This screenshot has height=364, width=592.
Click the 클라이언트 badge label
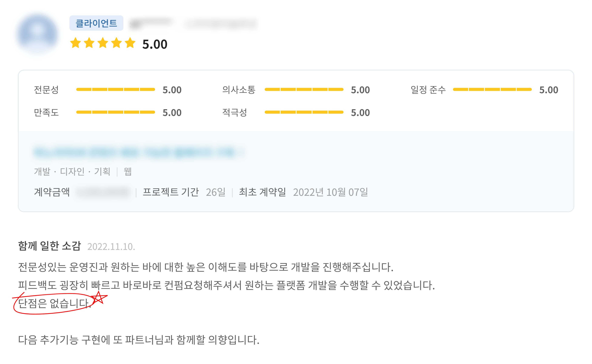pos(96,23)
